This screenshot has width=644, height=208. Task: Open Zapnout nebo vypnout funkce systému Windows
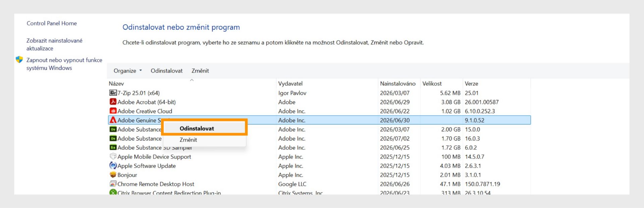coord(64,64)
